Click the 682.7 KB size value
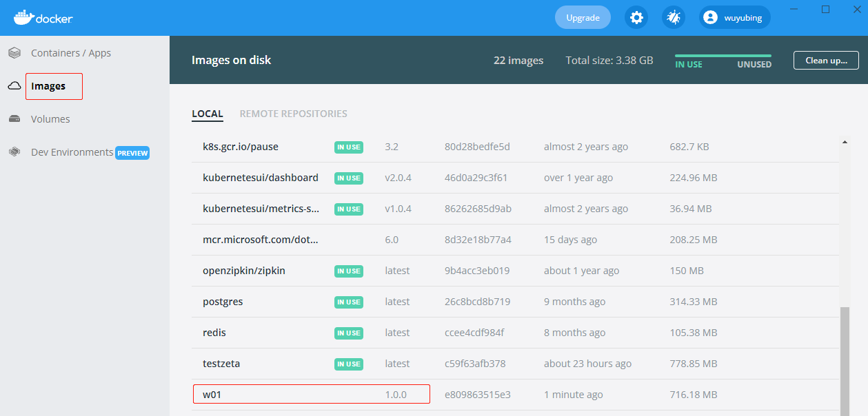The width and height of the screenshot is (868, 416). click(x=689, y=147)
